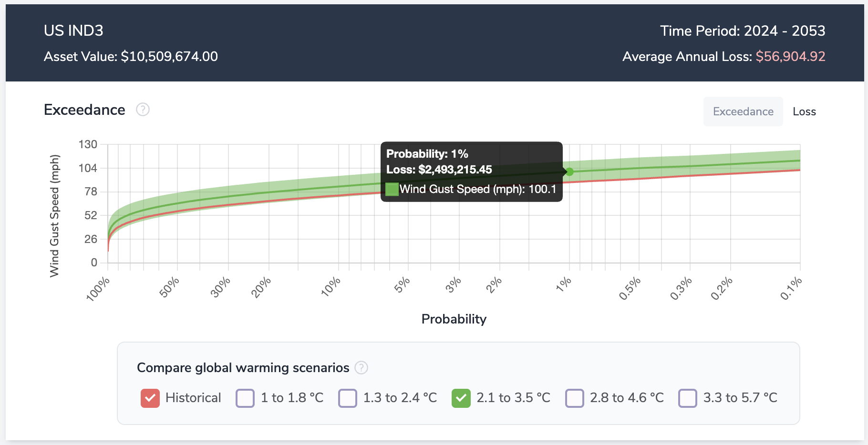The height and width of the screenshot is (445, 868).
Task: Click the Wind Gust Speed (mph) axis title
Action: tap(55, 216)
